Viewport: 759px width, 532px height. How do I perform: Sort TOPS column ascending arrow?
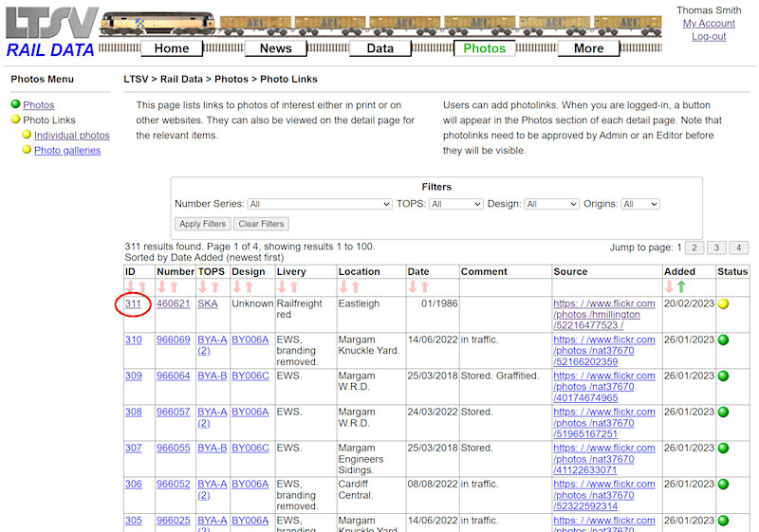coord(215,286)
